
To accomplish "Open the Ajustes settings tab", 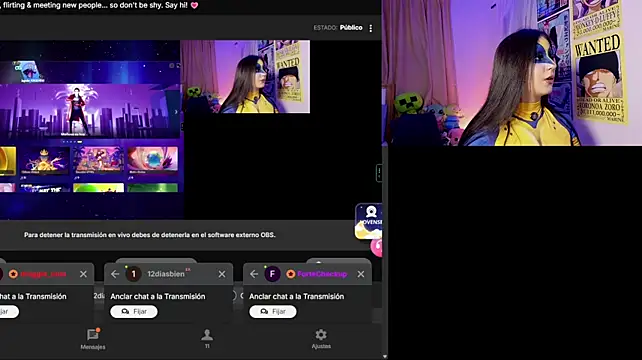I will point(321,339).
